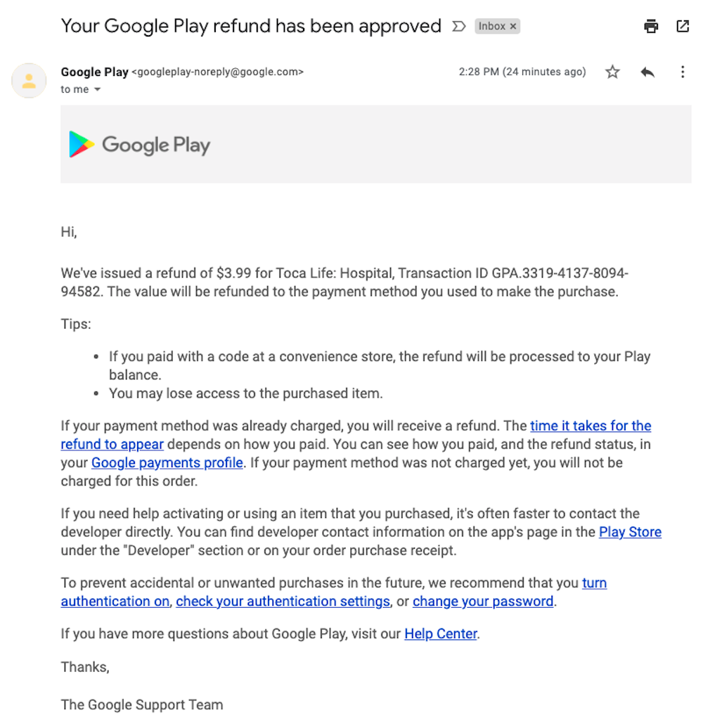The width and height of the screenshot is (703, 728).
Task: Click the Inbox label chip
Action: (x=492, y=26)
